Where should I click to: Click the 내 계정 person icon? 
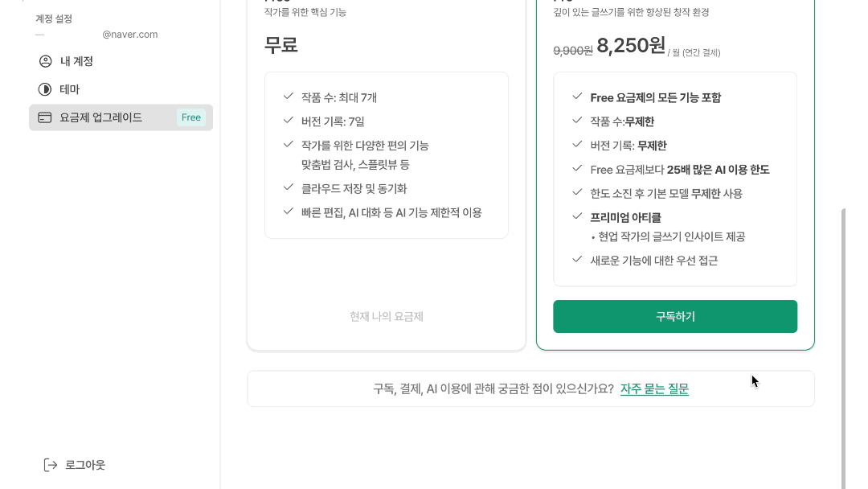click(x=45, y=61)
